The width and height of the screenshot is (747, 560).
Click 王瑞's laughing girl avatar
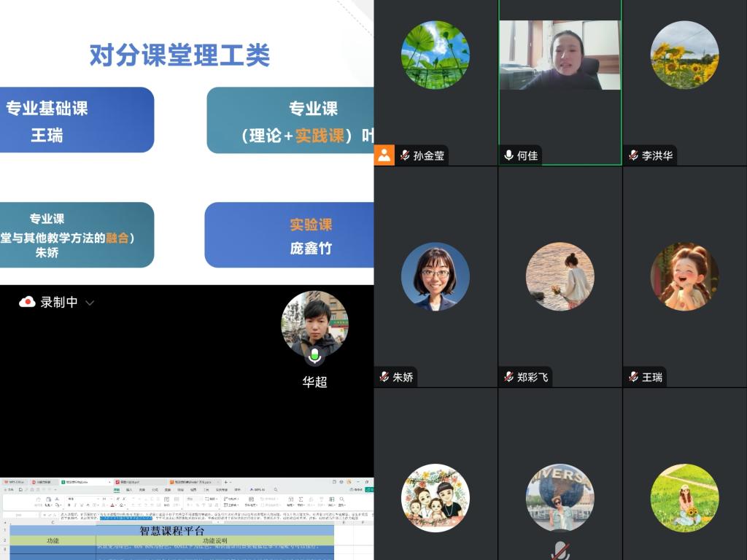tap(684, 276)
